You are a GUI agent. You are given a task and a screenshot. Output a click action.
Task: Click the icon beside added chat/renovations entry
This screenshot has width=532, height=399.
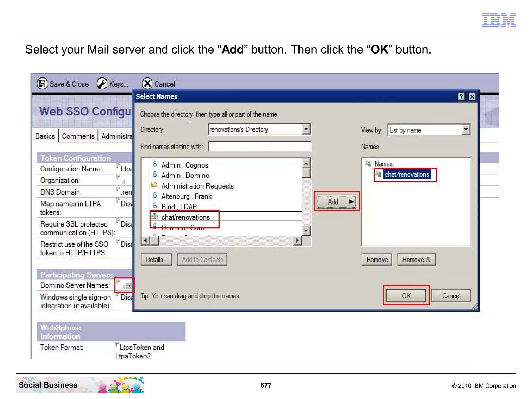(x=378, y=174)
